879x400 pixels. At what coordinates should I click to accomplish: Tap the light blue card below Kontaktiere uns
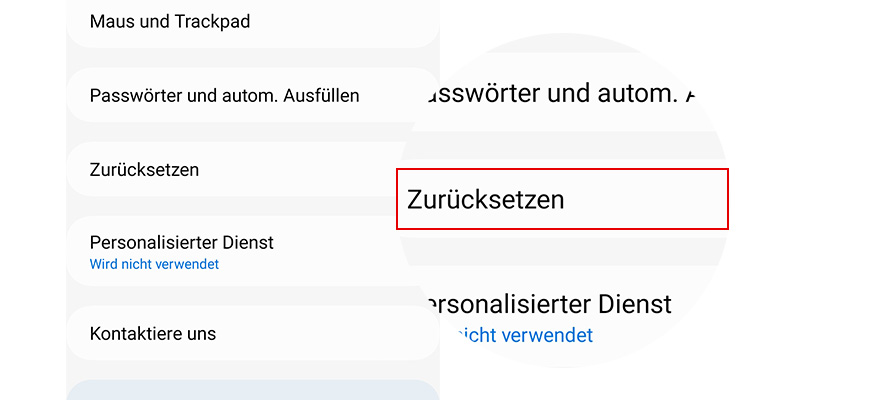(252, 390)
